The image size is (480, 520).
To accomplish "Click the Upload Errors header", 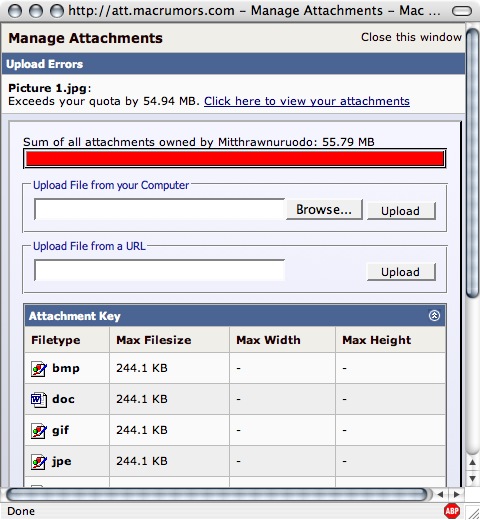I will 45,64.
